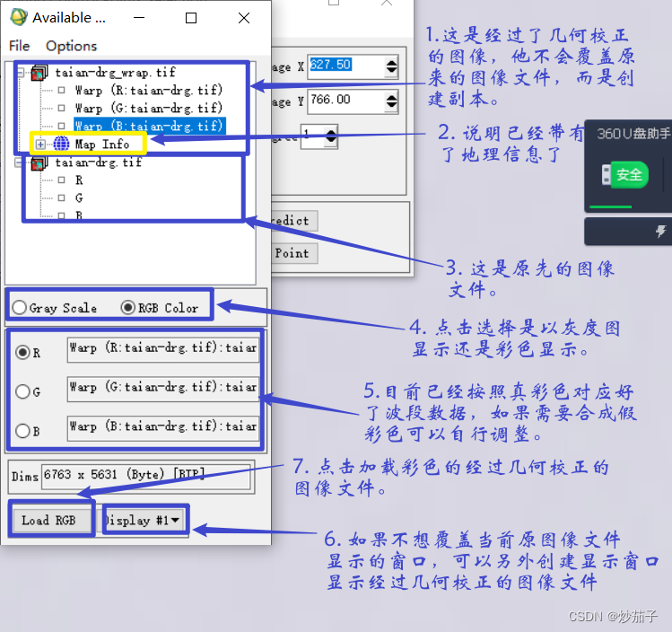672x632 pixels.
Task: Toggle checkbox beside Warp (G:taian-drg.tif)
Action: tap(61, 108)
